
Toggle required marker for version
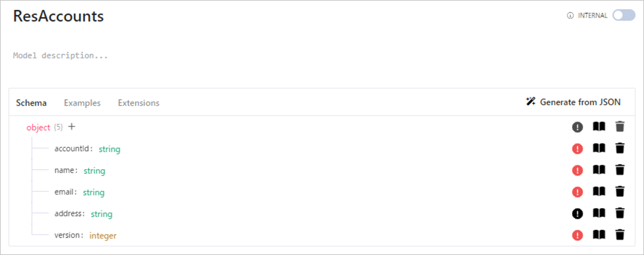[577, 235]
